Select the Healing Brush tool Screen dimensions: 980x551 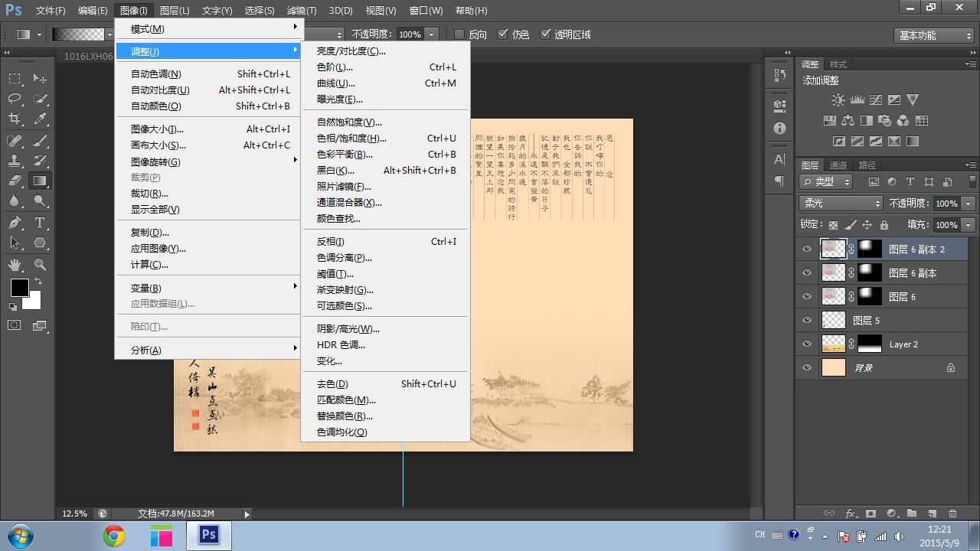click(x=15, y=140)
